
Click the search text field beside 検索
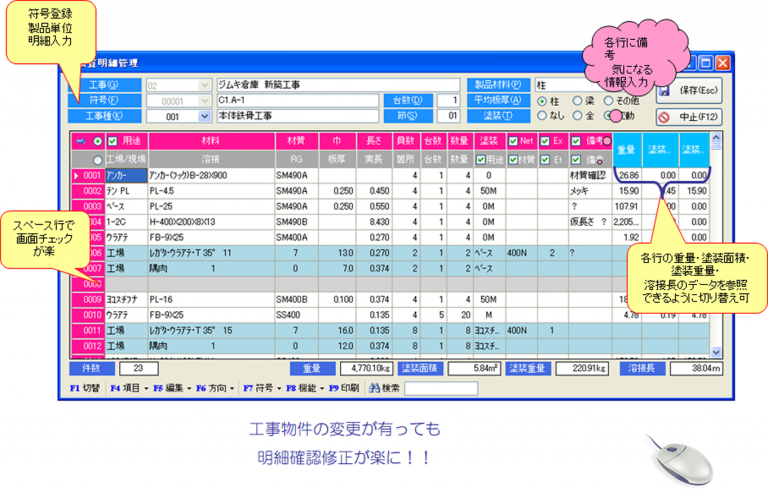(441, 389)
